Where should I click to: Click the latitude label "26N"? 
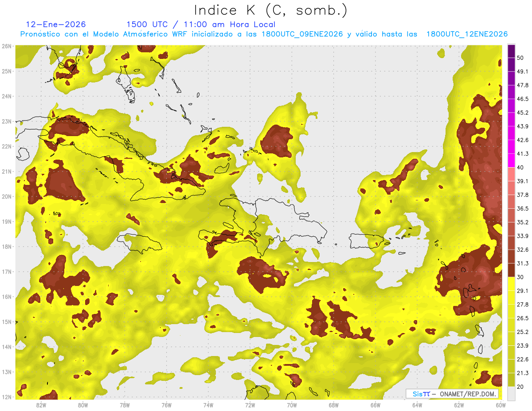click(x=6, y=46)
